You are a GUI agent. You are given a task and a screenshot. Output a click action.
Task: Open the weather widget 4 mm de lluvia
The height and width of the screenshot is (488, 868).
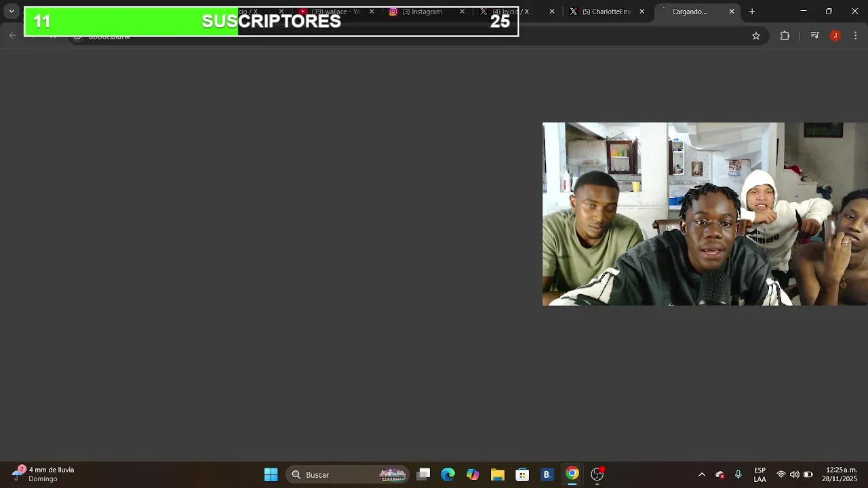(42, 474)
